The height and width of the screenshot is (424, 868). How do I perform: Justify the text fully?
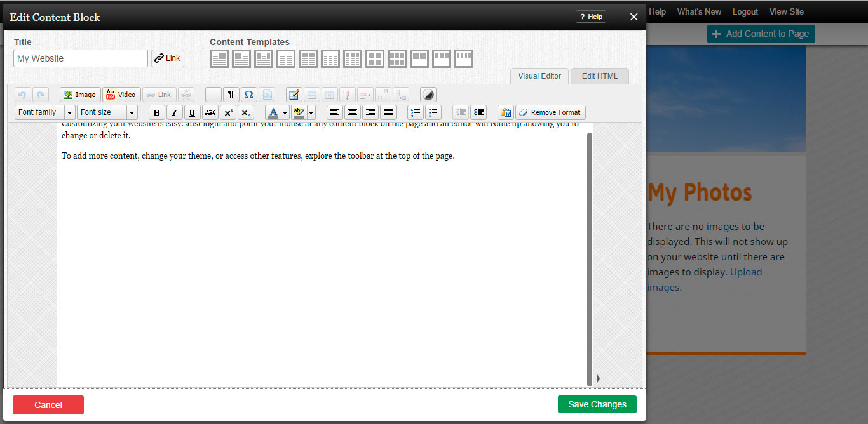coord(388,112)
